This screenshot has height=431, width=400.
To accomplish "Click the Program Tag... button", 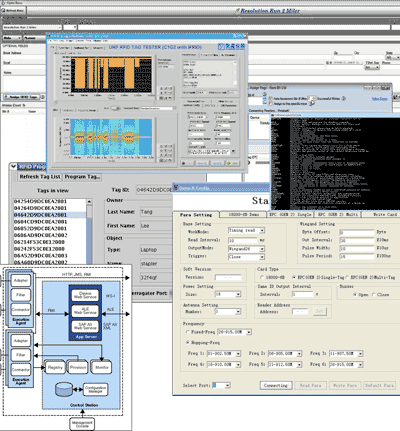I will pyautogui.click(x=82, y=177).
